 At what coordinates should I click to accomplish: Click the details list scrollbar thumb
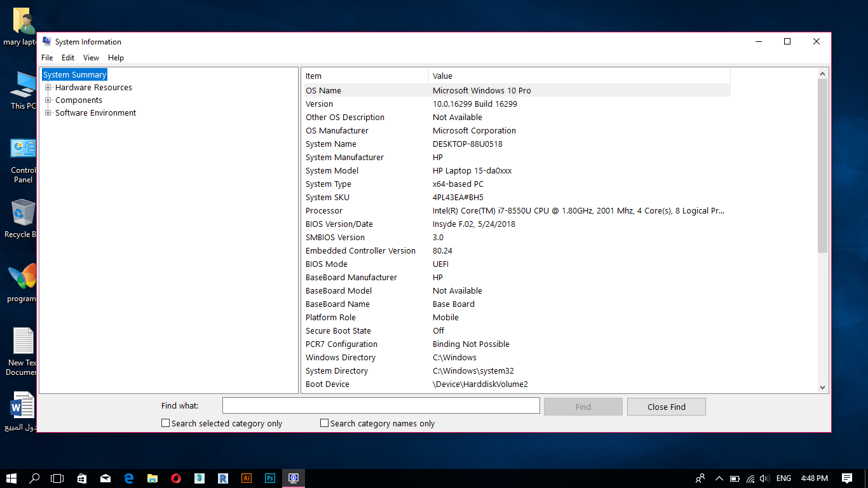[x=823, y=166]
